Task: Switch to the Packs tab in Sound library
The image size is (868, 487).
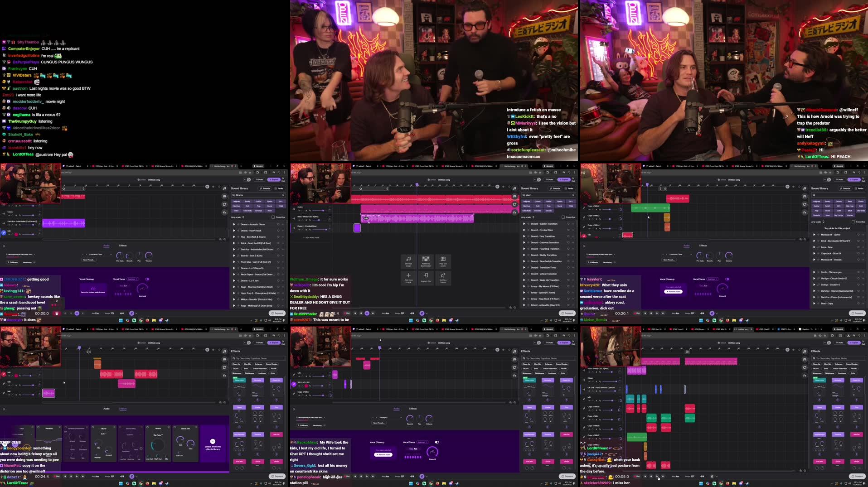Action: [x=280, y=188]
